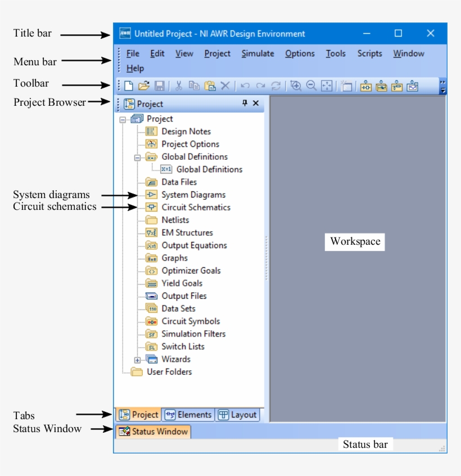Collapse the root Project tree node
Screen dimensions: 461x476
pyautogui.click(x=123, y=120)
